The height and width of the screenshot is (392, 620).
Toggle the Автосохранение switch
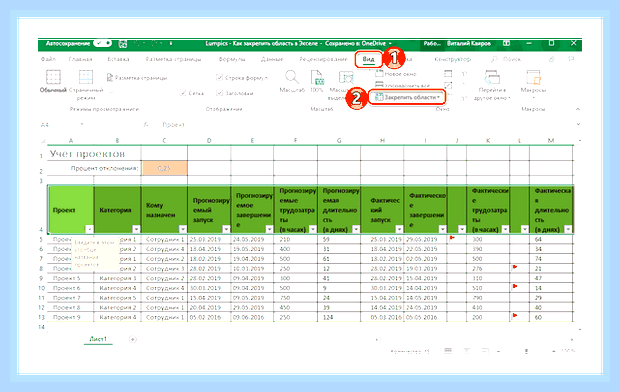(x=102, y=43)
